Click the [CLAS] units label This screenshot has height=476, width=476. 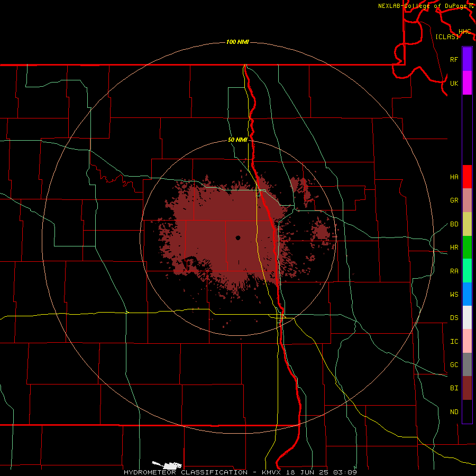pos(447,36)
